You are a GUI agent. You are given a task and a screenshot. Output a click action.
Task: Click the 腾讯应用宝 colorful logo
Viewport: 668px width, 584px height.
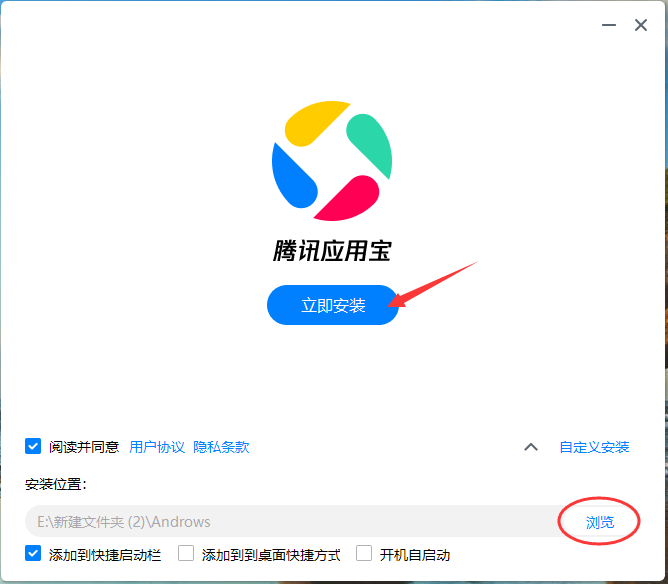point(332,161)
